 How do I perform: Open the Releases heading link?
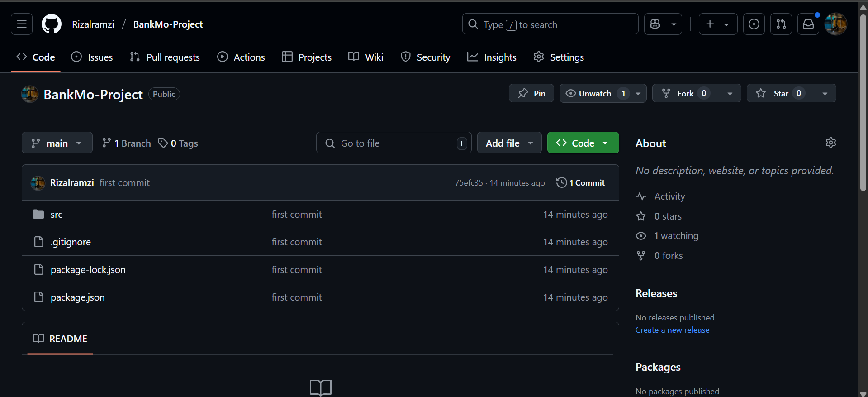[656, 293]
